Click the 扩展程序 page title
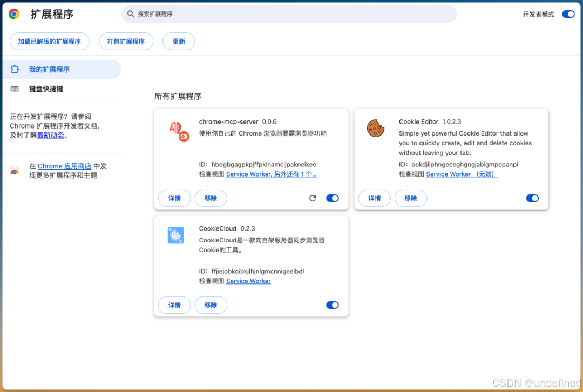The image size is (583, 392). [52, 14]
